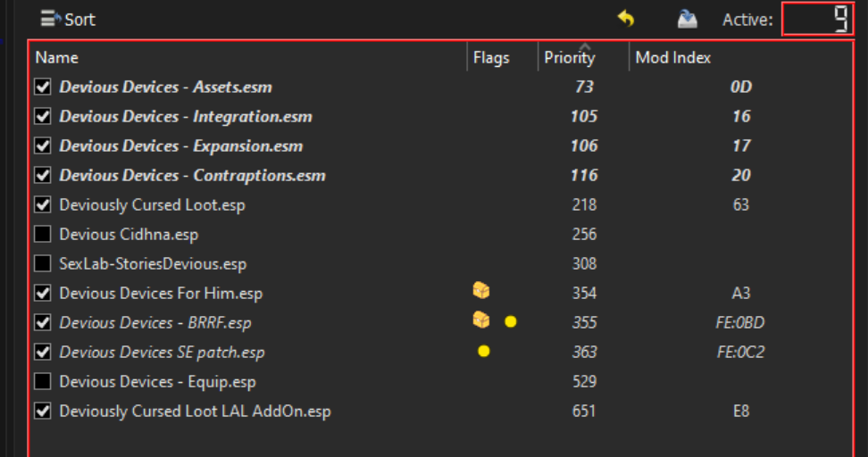This screenshot has height=457, width=868.
Task: Select the Devious Devices - BRRF.esp name
Action: [155, 322]
